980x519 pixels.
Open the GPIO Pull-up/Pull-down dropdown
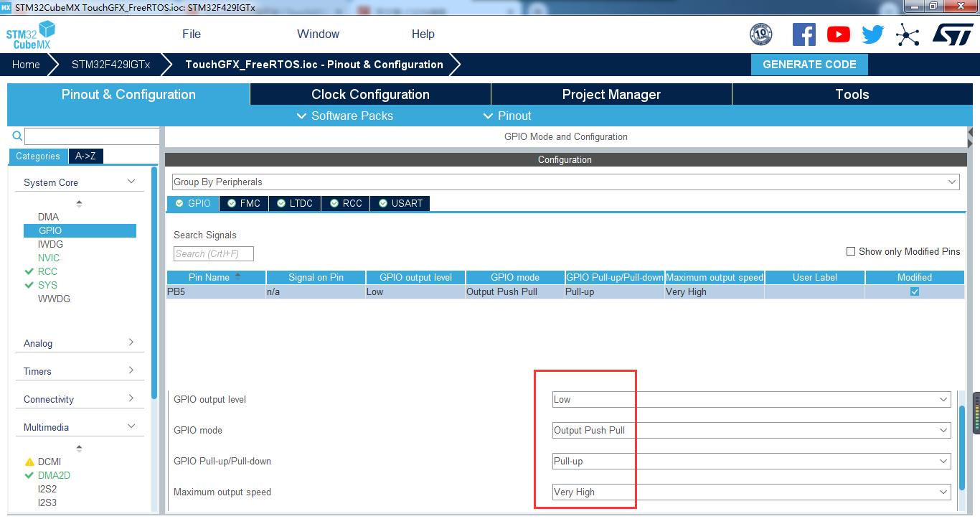[751, 461]
